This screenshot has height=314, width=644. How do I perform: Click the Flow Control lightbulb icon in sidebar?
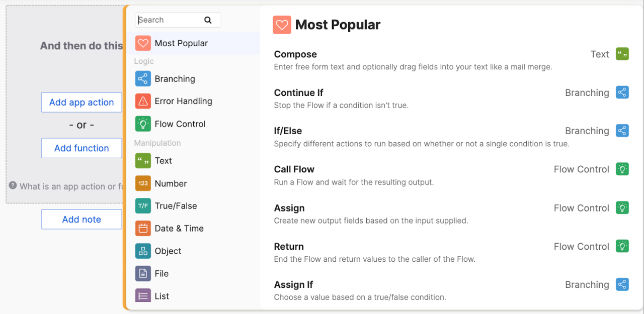click(x=143, y=124)
